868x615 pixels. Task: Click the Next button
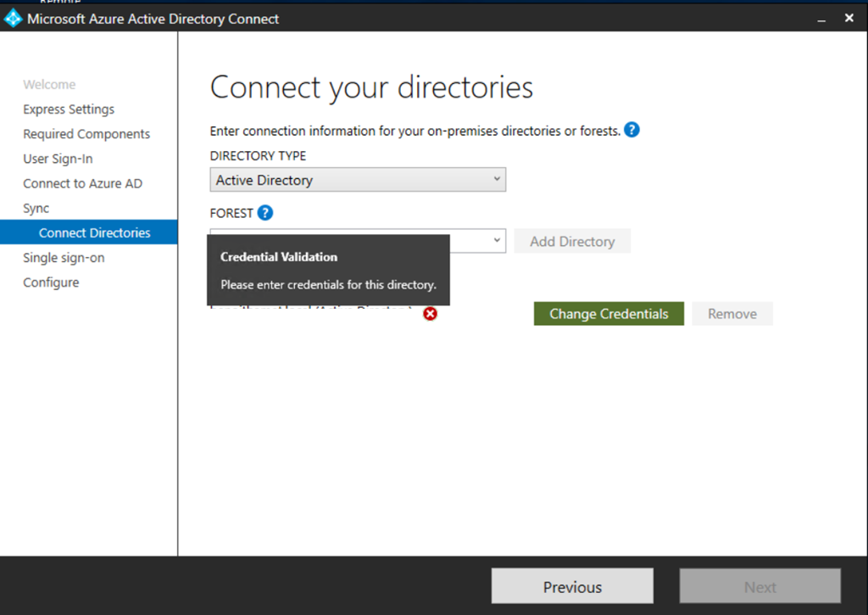(759, 587)
